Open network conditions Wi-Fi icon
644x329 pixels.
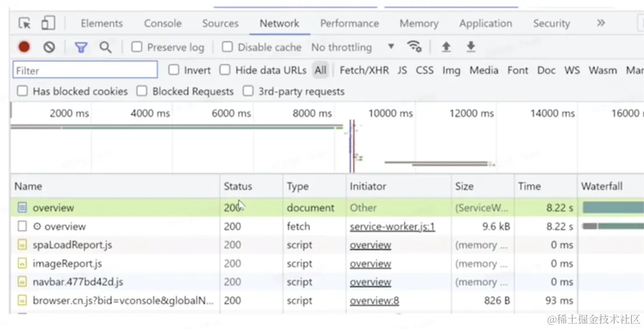click(414, 47)
